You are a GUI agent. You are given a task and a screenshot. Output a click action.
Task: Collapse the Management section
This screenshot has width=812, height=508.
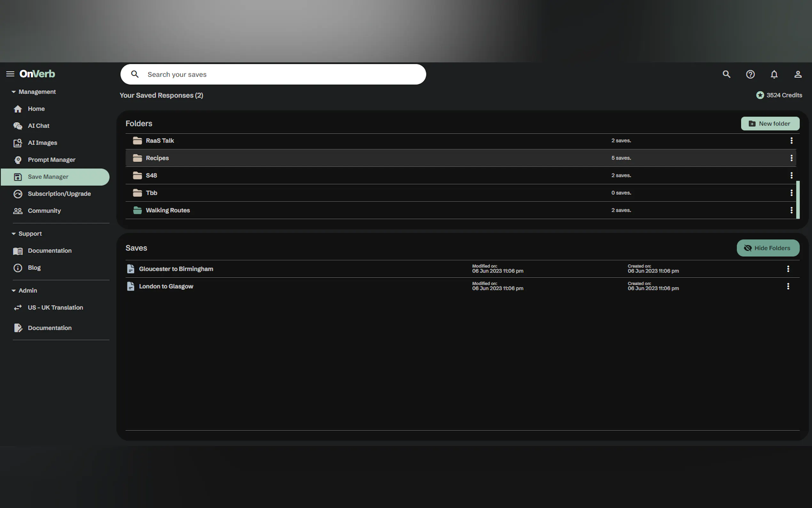14,92
